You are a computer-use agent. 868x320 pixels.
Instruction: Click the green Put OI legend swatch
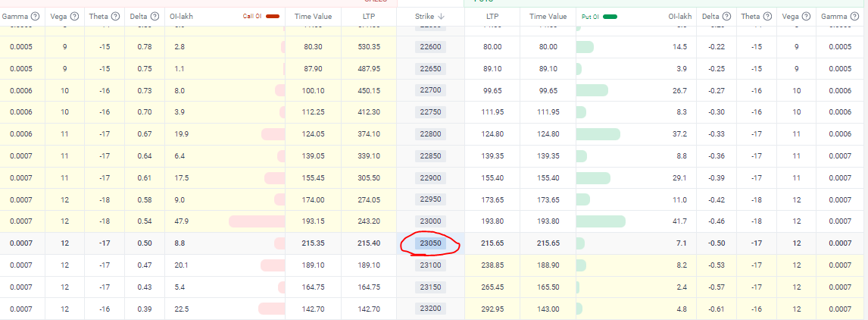click(610, 17)
